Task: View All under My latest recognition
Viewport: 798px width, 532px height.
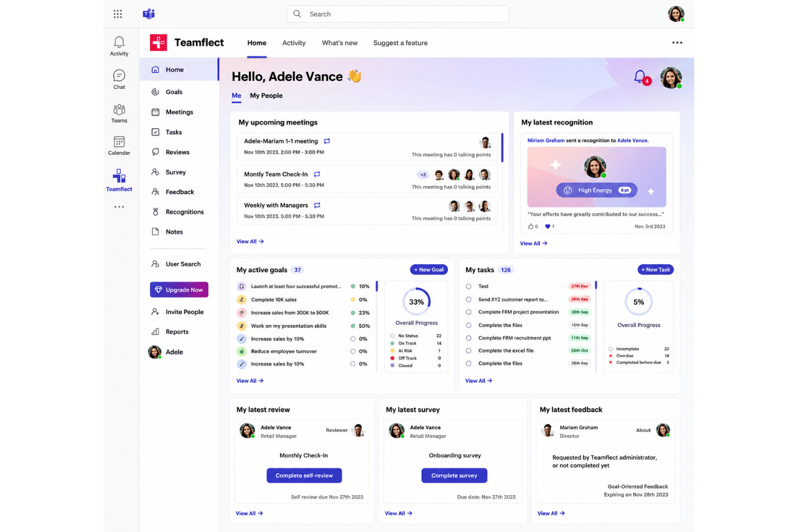Action: pos(534,244)
